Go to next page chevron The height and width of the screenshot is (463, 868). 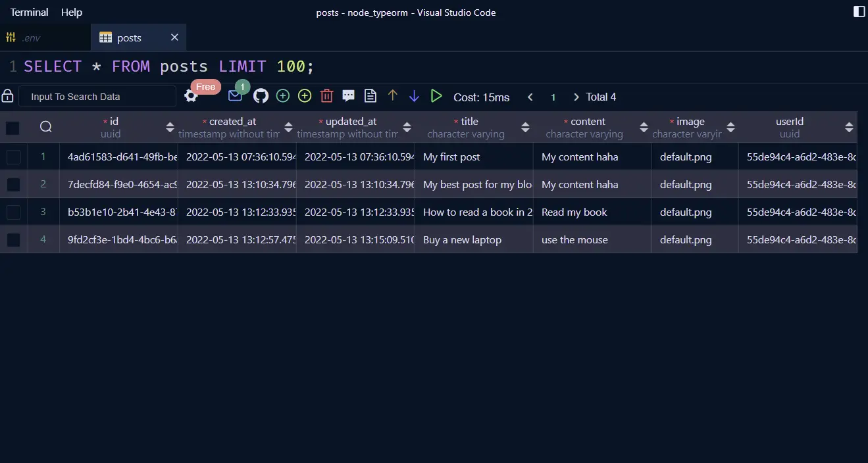576,97
